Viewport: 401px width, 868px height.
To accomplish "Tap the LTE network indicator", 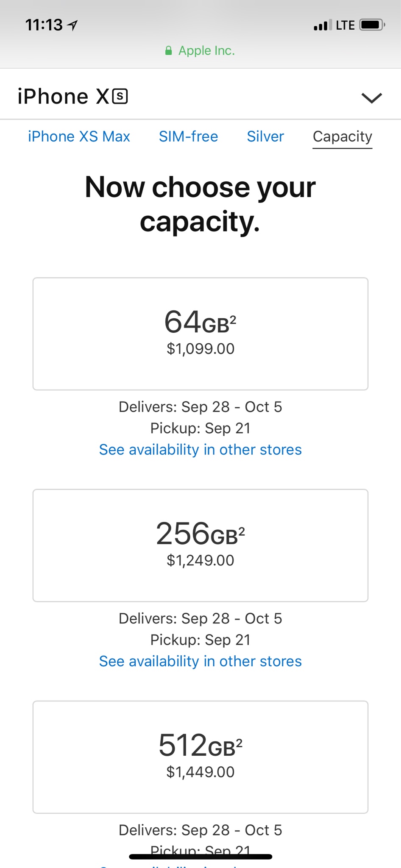I will [345, 25].
